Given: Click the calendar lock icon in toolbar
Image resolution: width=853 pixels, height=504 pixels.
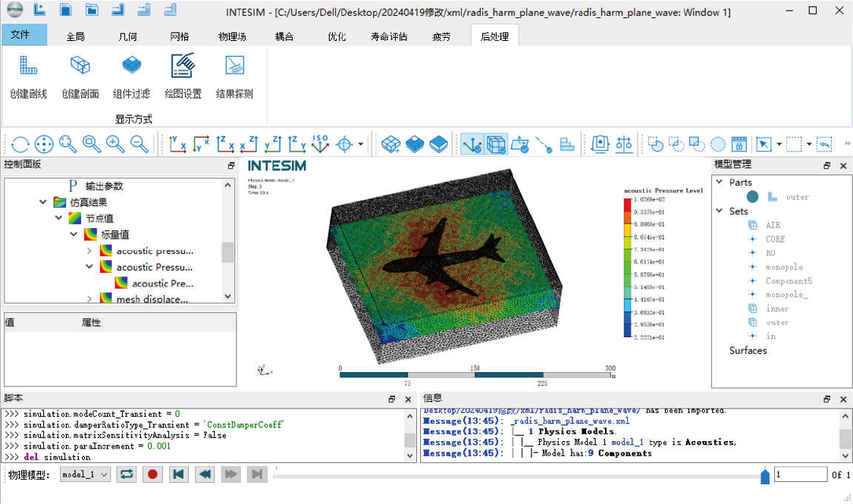Looking at the screenshot, I should point(739,144).
